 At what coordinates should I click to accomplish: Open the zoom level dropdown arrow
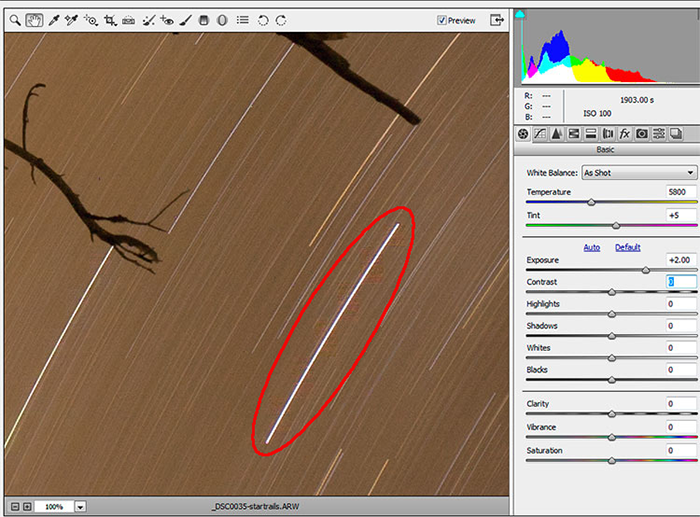[x=80, y=507]
